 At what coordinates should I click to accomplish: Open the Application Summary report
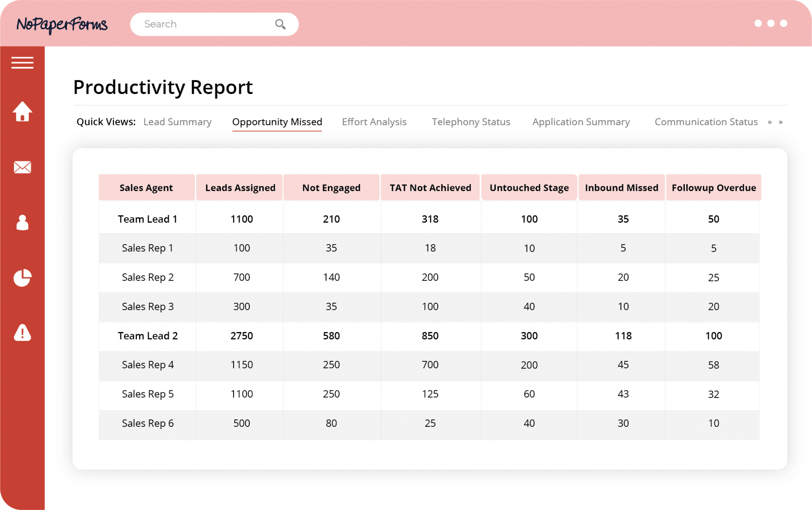point(581,122)
